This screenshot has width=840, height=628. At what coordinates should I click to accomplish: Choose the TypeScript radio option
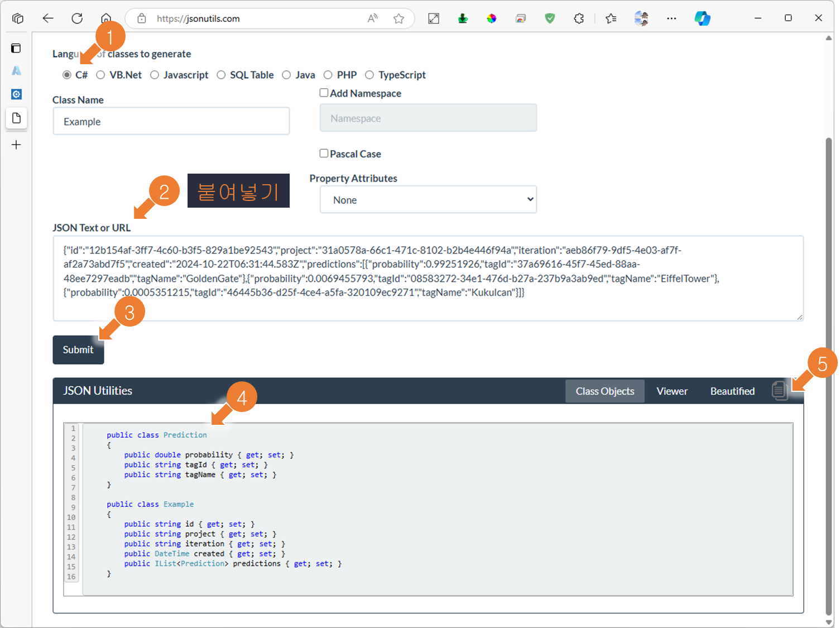pyautogui.click(x=369, y=75)
